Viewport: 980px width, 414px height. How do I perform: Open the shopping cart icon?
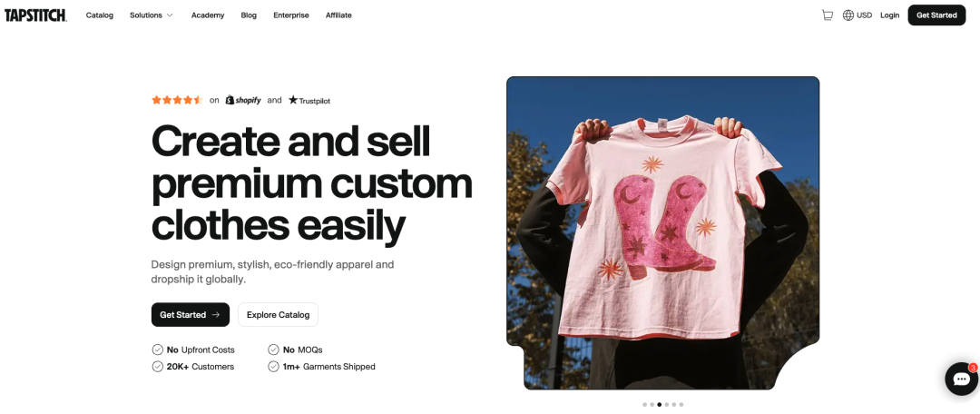pos(827,15)
